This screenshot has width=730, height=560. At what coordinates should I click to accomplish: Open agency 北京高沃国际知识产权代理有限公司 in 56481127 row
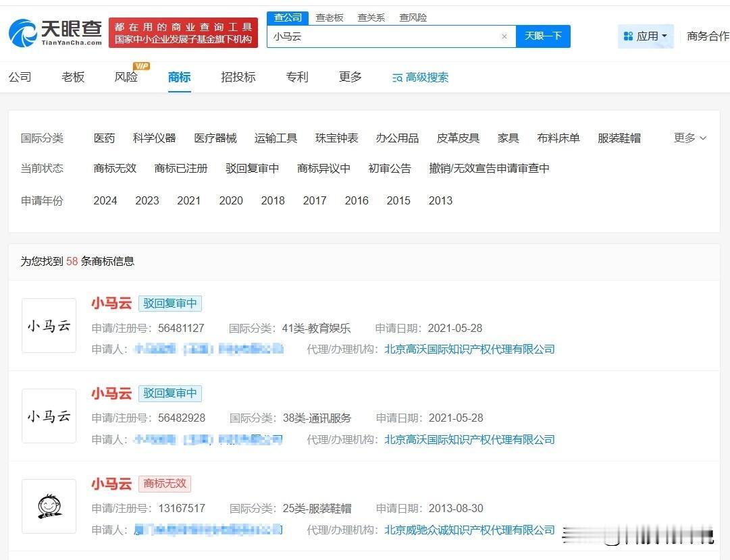(x=470, y=349)
